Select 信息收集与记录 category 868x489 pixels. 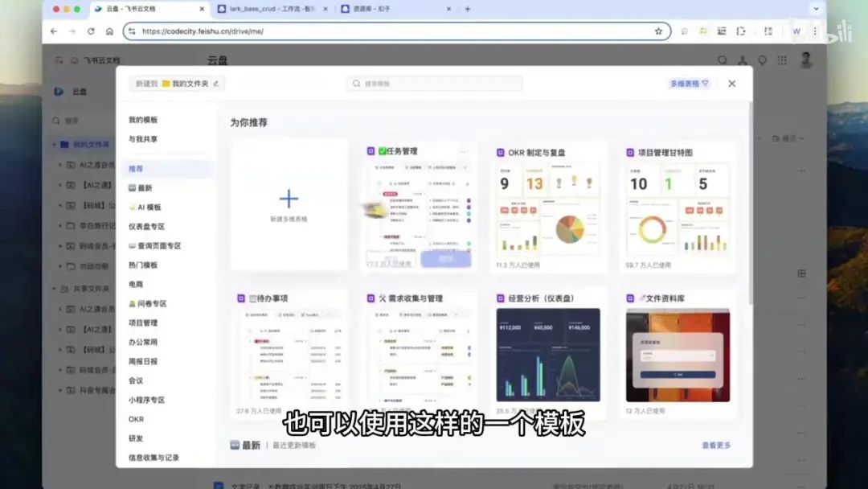coord(154,458)
